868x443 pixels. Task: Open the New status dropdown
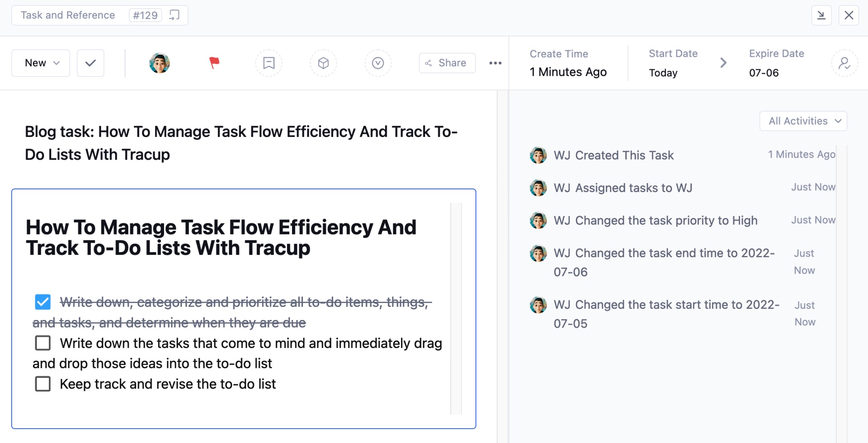40,63
